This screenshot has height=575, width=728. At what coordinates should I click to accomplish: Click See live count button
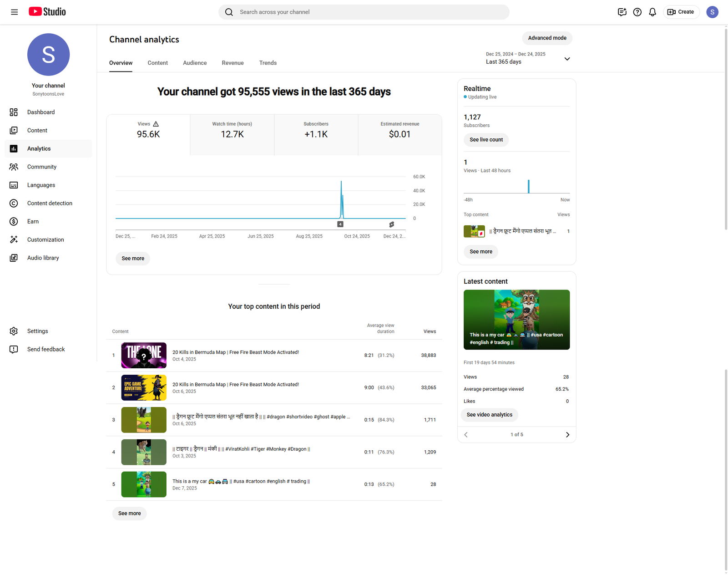(486, 140)
